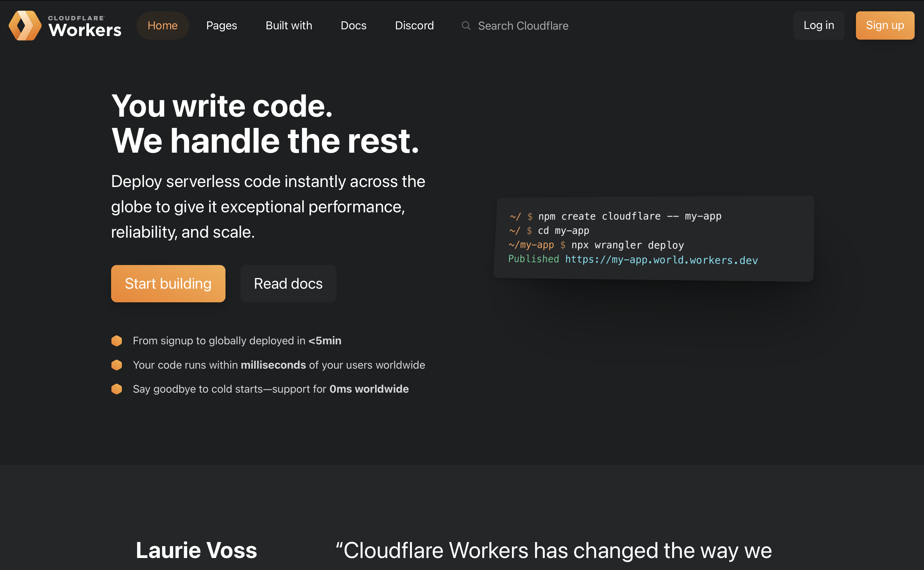Click the my-app.world.workers.dev URL
Viewport: 924px width, 570px height.
661,260
